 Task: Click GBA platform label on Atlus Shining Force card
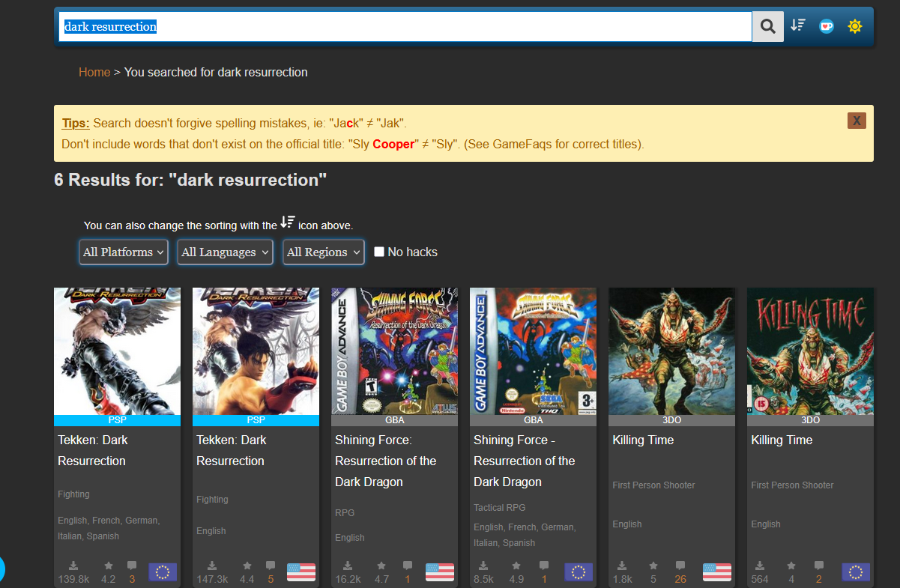[x=394, y=420]
